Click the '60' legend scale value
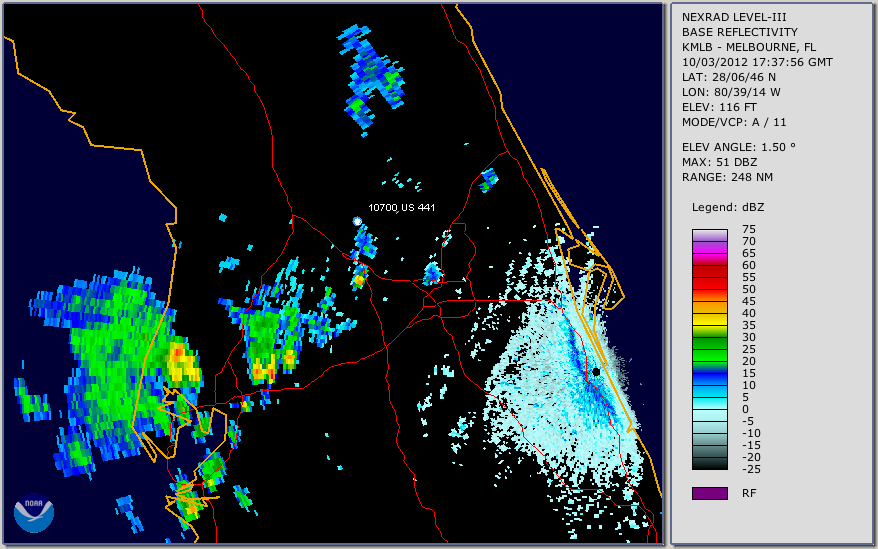 [749, 266]
